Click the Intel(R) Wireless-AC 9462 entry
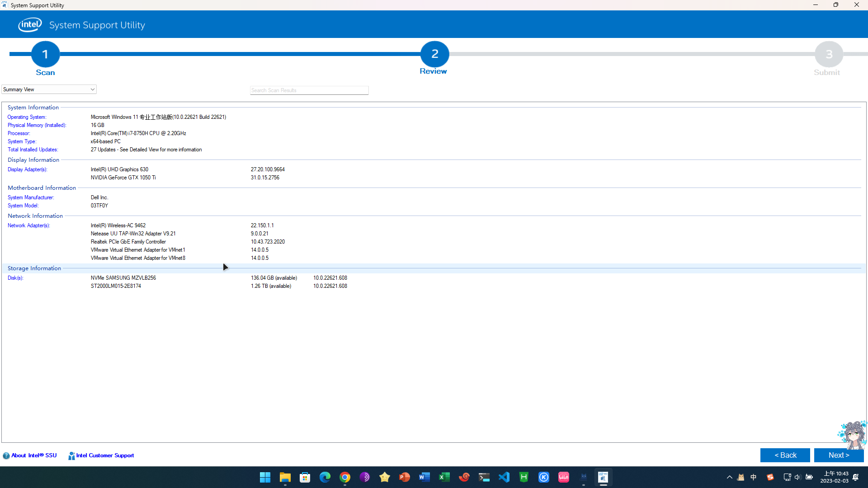 point(118,225)
